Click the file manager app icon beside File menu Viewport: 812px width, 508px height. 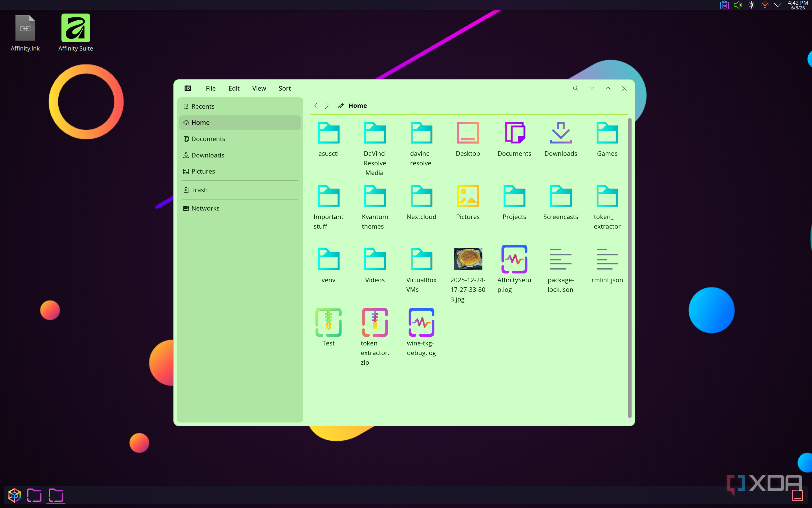click(x=188, y=88)
